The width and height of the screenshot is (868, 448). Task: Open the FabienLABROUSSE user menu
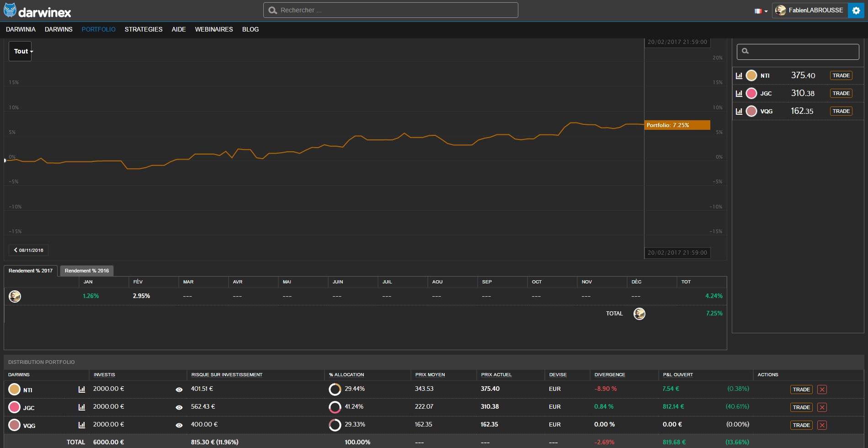point(810,11)
